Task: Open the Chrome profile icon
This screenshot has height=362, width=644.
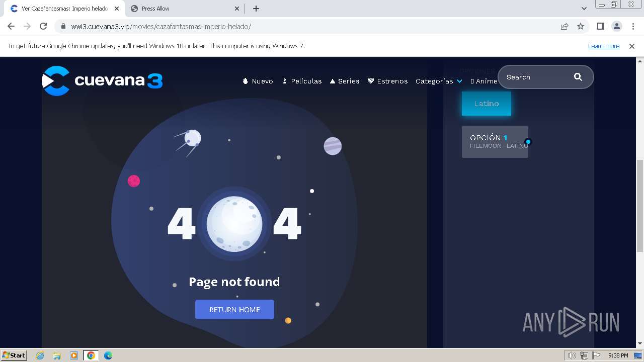Action: pos(617,27)
